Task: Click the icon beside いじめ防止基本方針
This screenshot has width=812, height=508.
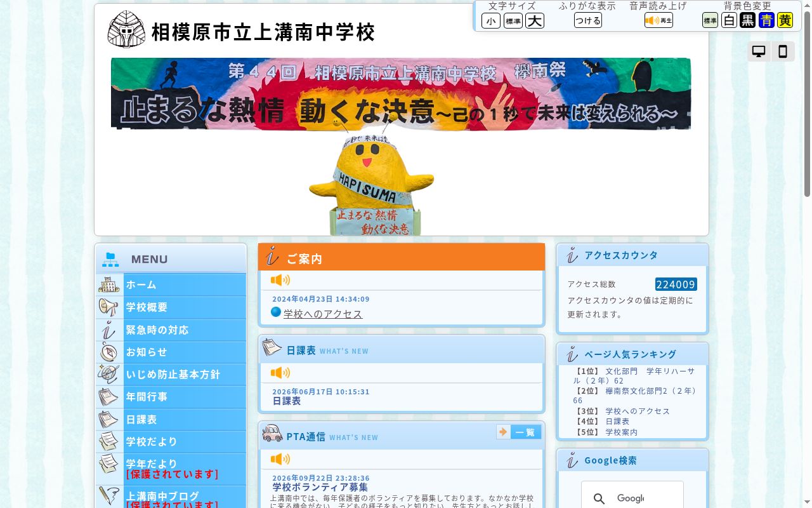Action: (109, 374)
